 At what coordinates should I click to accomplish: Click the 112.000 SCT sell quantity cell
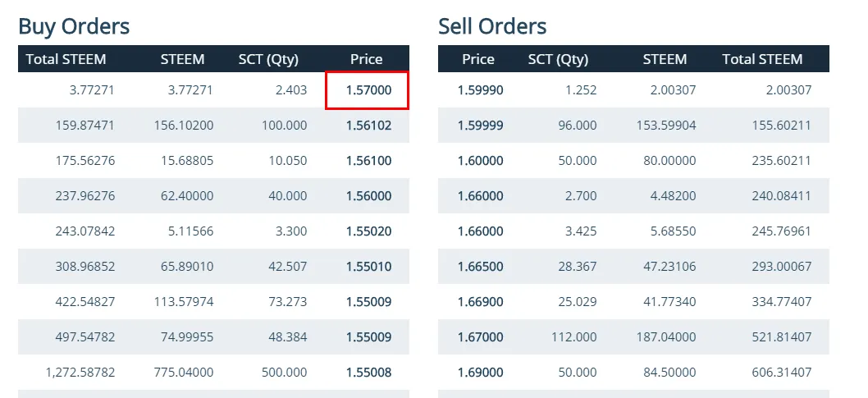573,337
